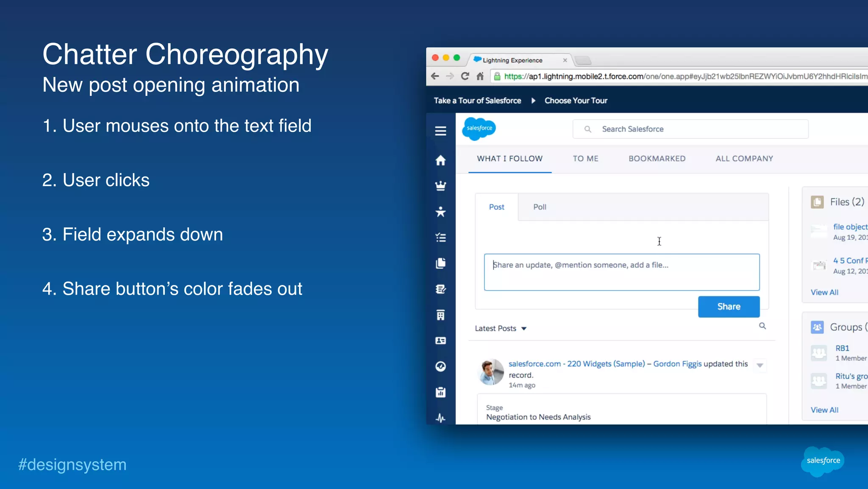
Task: Switch to the What I Follow tab
Action: (509, 159)
